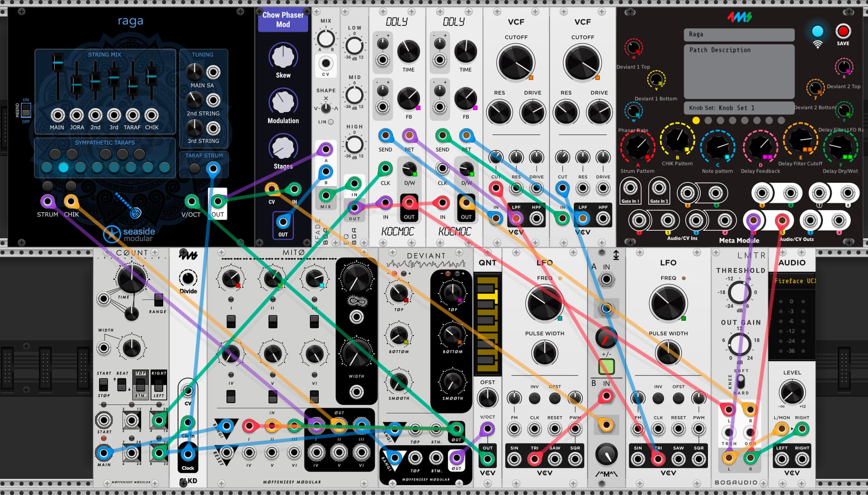Click the MAIN output jack on raga
Screen dimensions: 868x495
click(57, 115)
